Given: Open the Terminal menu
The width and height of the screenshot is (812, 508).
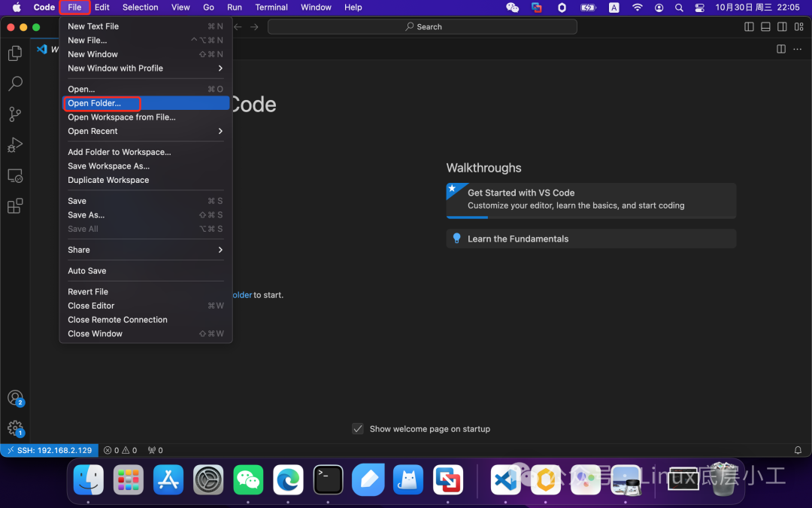Looking at the screenshot, I should (271, 8).
